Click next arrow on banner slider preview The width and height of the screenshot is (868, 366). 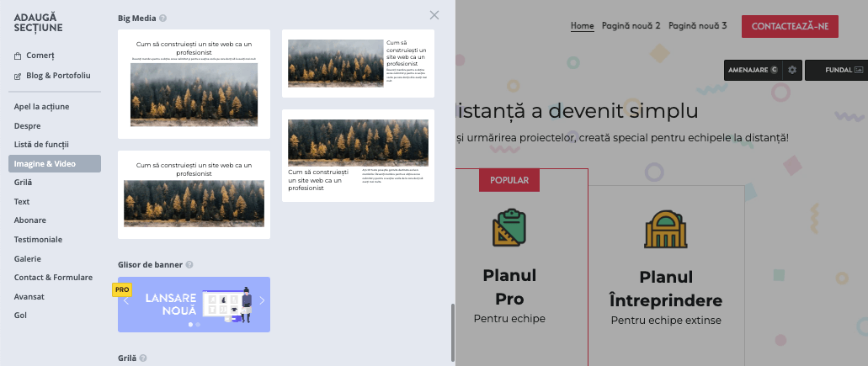coord(262,300)
